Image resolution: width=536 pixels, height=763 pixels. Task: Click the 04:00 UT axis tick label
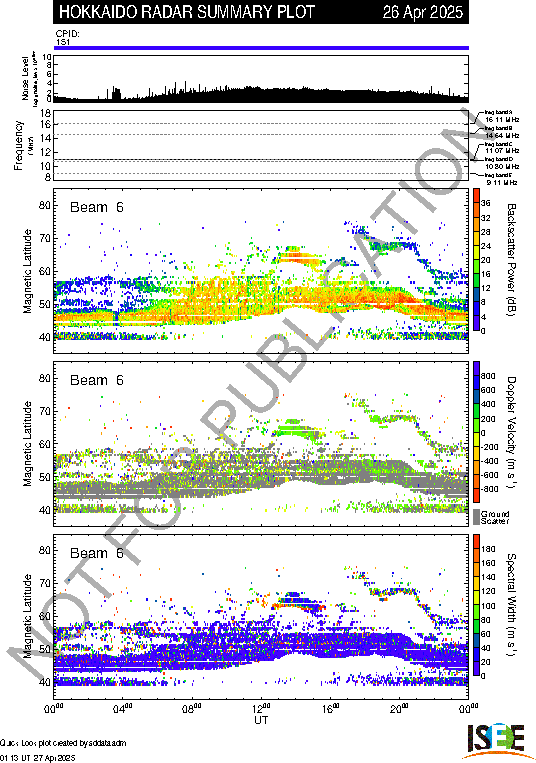pyautogui.click(x=123, y=708)
